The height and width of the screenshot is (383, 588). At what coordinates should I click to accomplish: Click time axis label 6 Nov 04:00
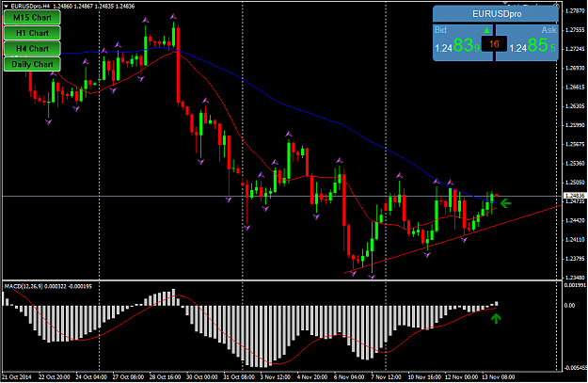[x=349, y=376]
